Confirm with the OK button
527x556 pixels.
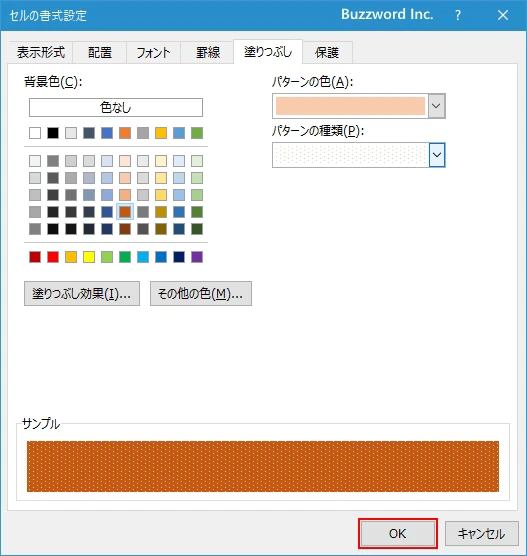(398, 533)
